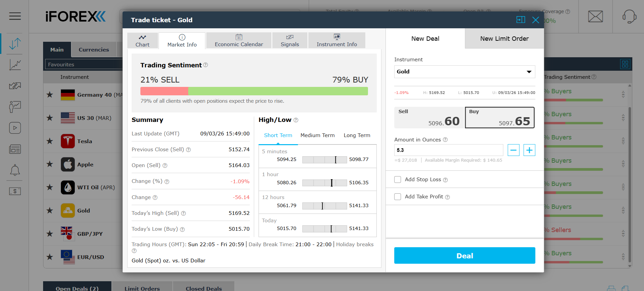Click the trade ticket dock window icon
644x291 pixels.
pyautogui.click(x=520, y=20)
